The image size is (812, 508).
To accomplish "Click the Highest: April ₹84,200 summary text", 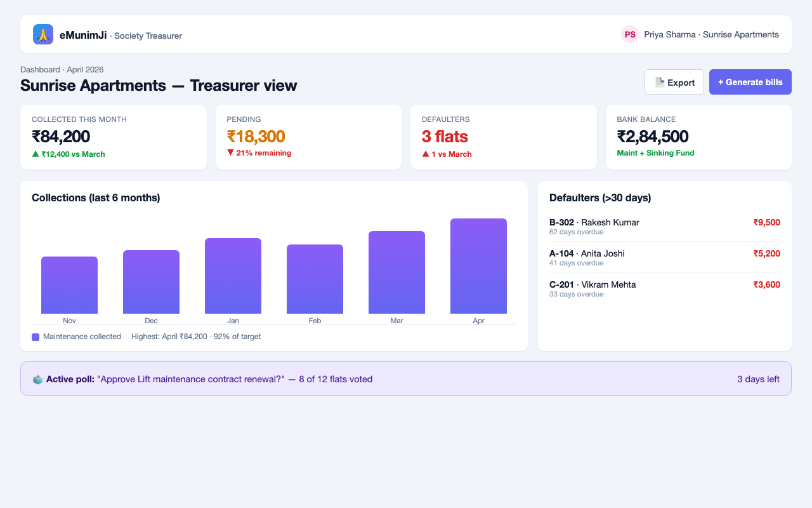I will point(196,337).
